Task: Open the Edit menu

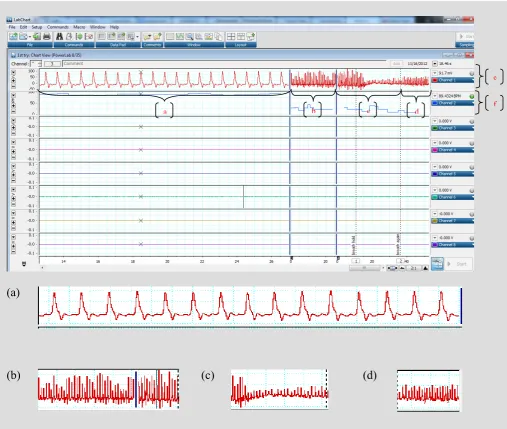Action: tap(23, 27)
